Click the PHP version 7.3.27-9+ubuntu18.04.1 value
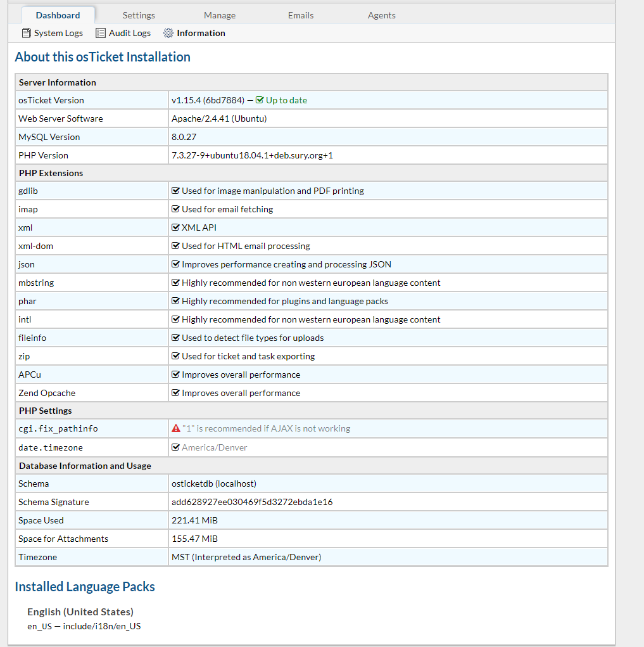The height and width of the screenshot is (647, 644). click(x=252, y=155)
